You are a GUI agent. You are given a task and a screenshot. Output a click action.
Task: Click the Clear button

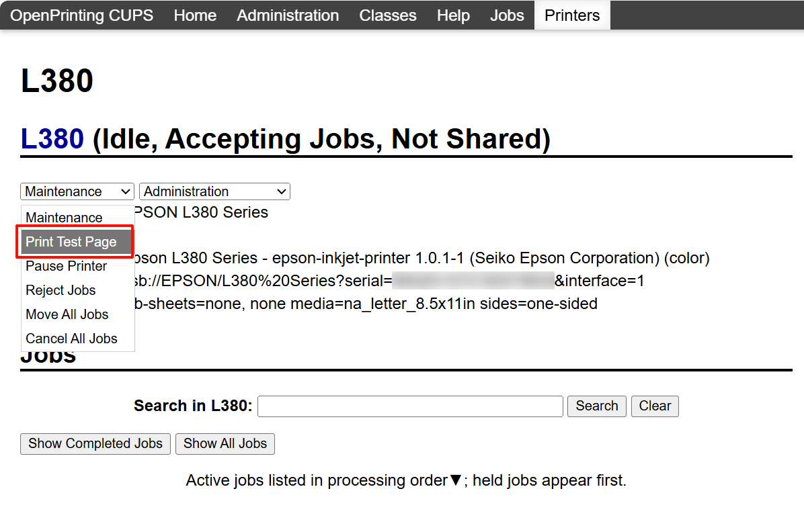(655, 406)
